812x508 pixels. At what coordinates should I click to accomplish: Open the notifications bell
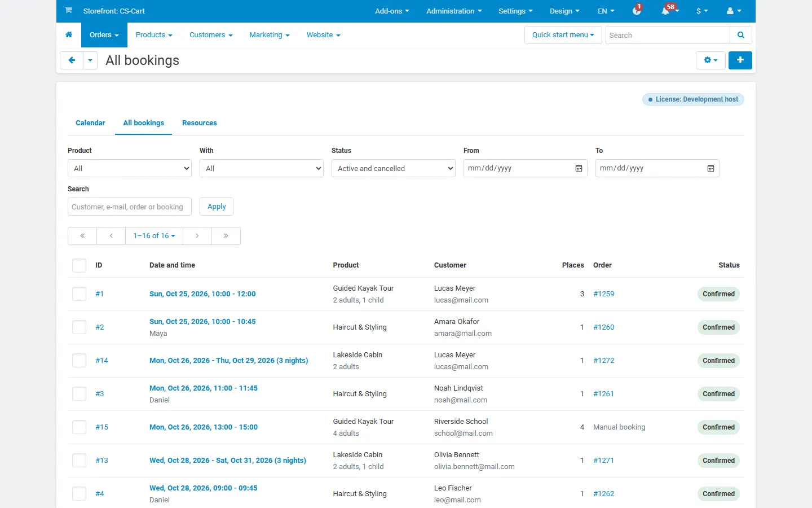[667, 11]
